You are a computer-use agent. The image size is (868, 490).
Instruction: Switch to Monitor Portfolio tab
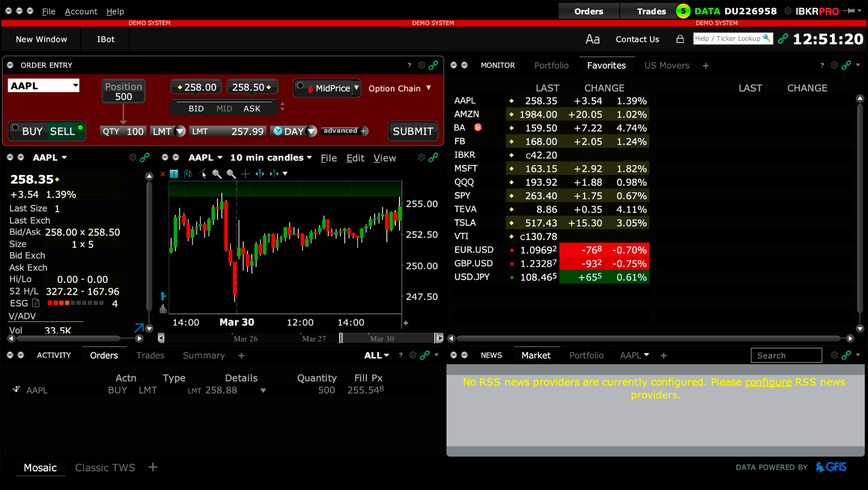click(x=551, y=65)
